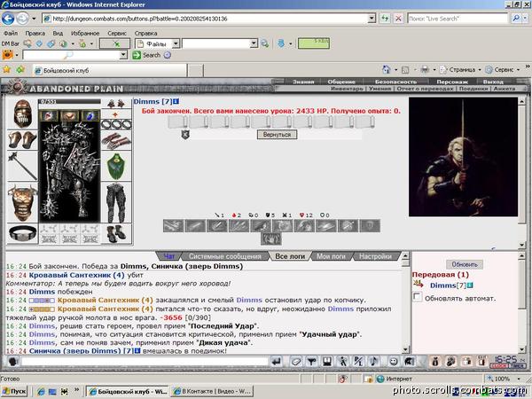Click the Выход top menu item
The image size is (532, 399).
click(493, 82)
